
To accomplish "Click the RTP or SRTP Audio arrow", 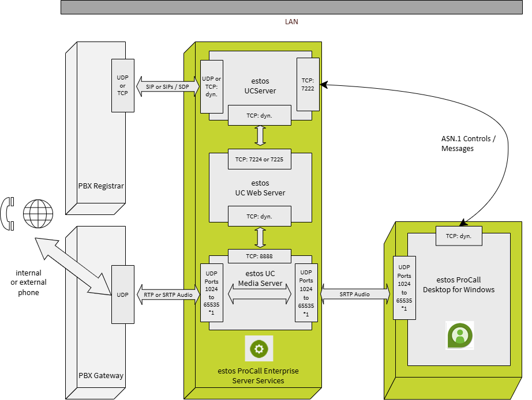I will [x=167, y=295].
